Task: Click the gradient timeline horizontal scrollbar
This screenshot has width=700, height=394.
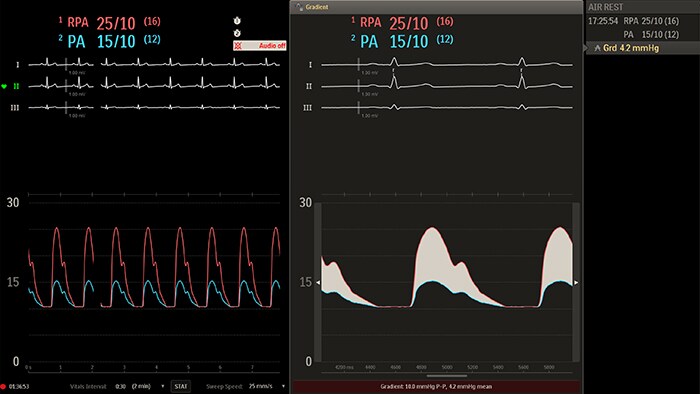Action: 447,376
